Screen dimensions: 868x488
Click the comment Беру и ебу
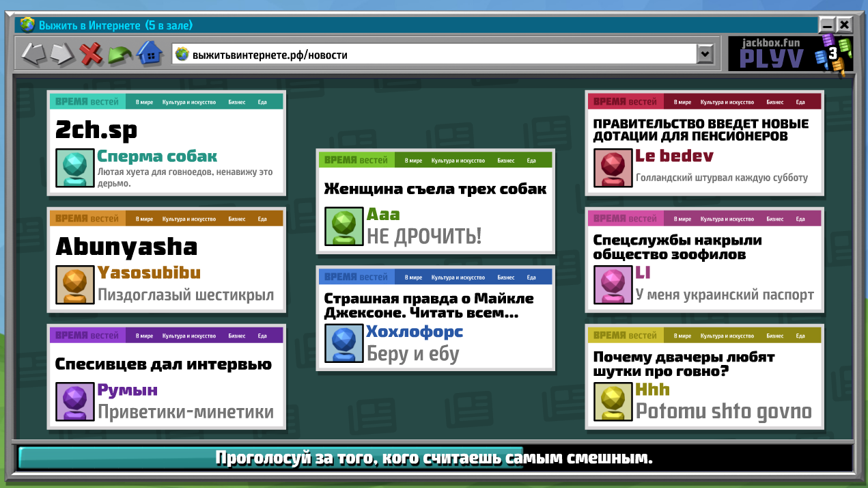[x=413, y=353]
